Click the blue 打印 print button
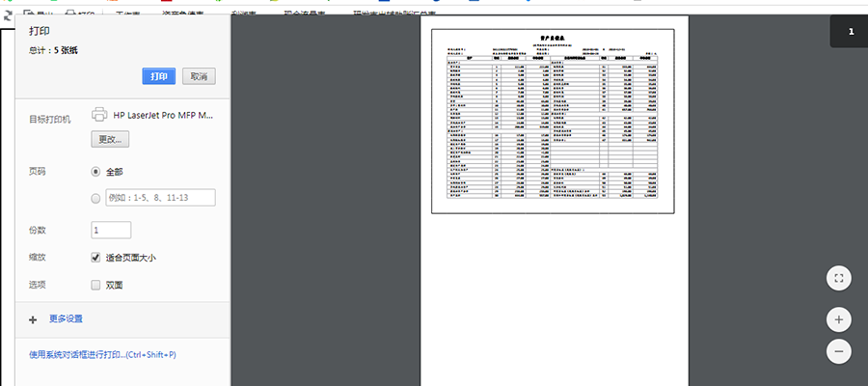 tap(158, 76)
